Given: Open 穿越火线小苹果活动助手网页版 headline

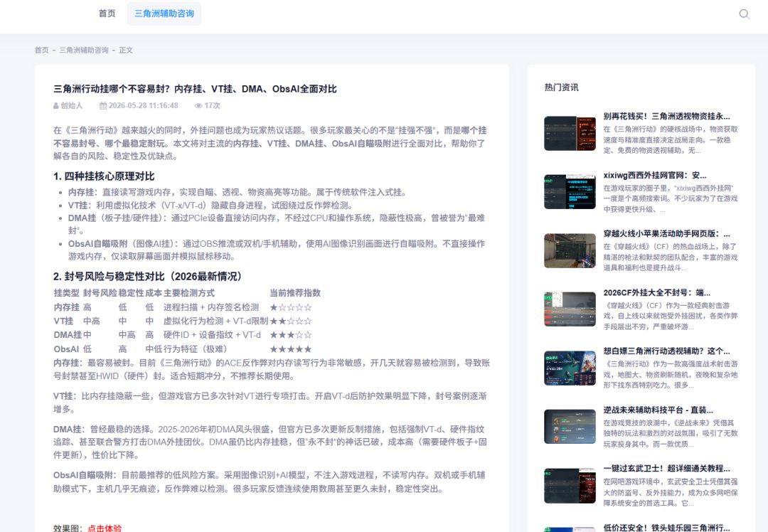Looking at the screenshot, I should click(x=666, y=234).
